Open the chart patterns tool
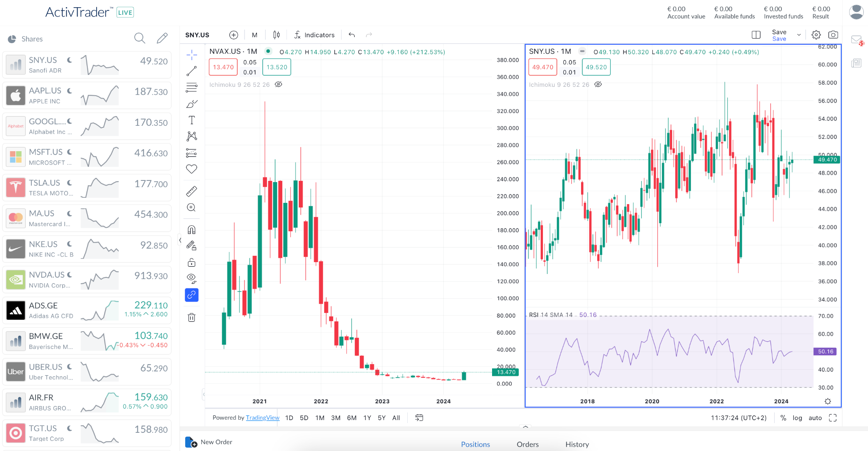 (x=192, y=136)
